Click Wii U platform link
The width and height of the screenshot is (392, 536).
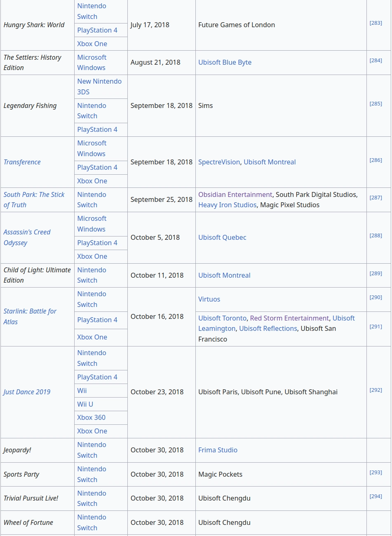point(85,404)
